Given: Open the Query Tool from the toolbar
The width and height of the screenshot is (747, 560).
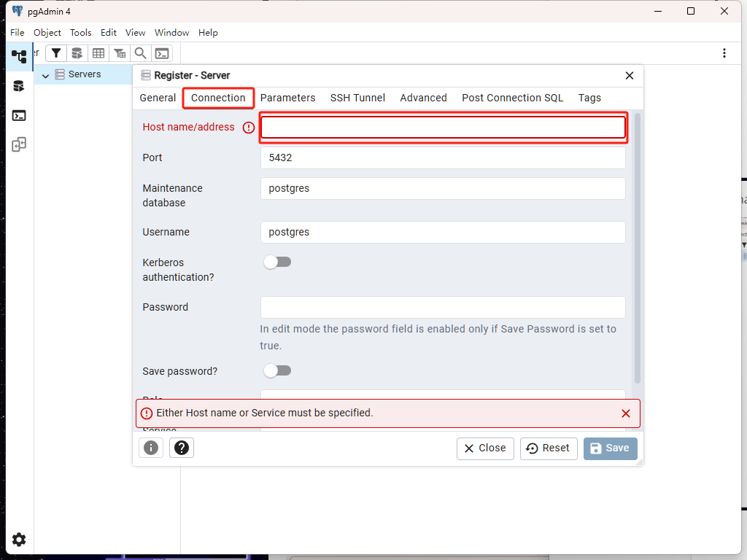Looking at the screenshot, I should click(77, 52).
